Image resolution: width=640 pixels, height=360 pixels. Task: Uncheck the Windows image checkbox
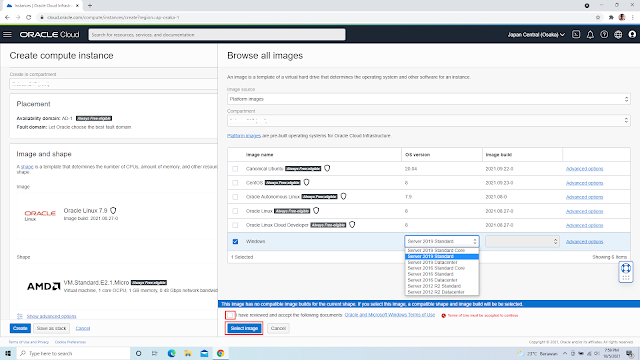pos(235,242)
